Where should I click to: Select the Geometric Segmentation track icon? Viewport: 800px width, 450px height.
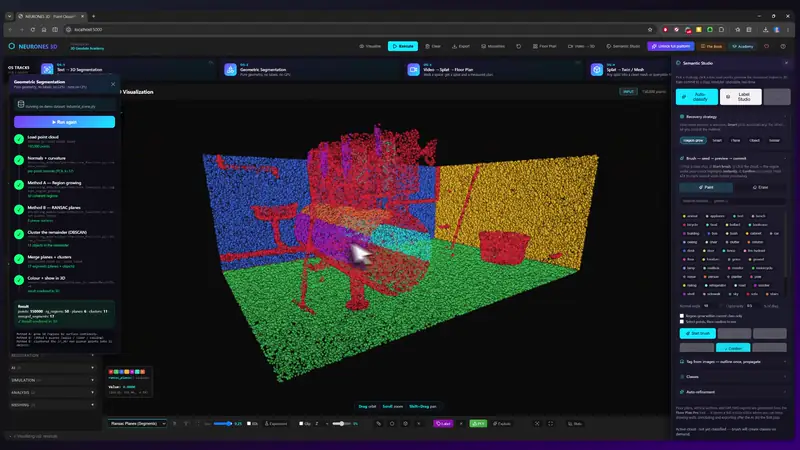tap(230, 69)
